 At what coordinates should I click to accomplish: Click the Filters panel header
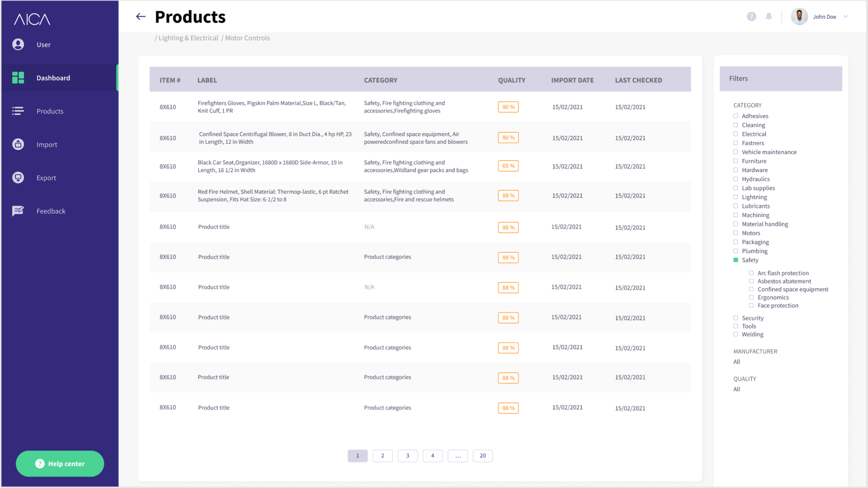tap(781, 79)
